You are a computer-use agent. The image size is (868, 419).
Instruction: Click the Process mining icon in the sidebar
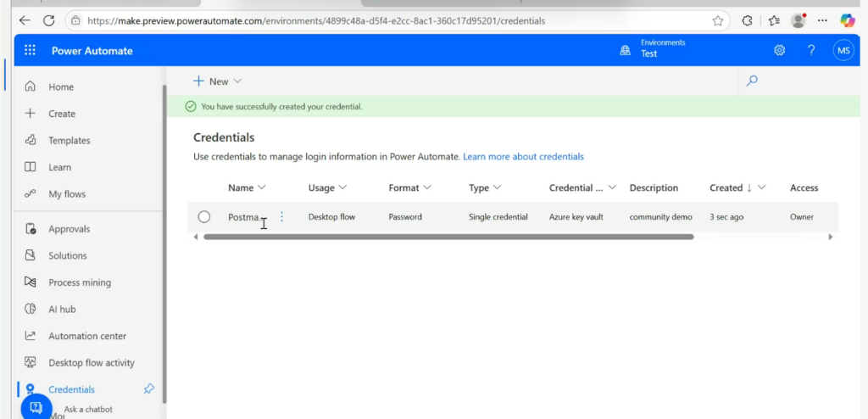click(x=31, y=282)
